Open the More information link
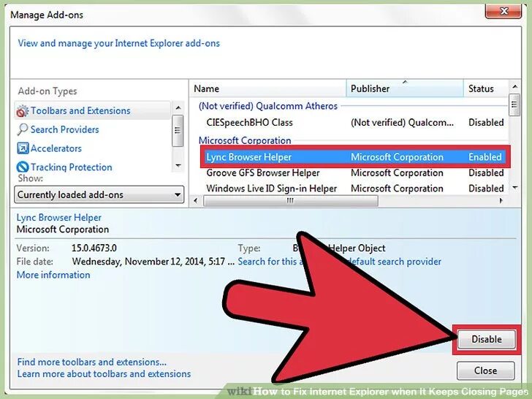The width and height of the screenshot is (532, 399). point(53,275)
